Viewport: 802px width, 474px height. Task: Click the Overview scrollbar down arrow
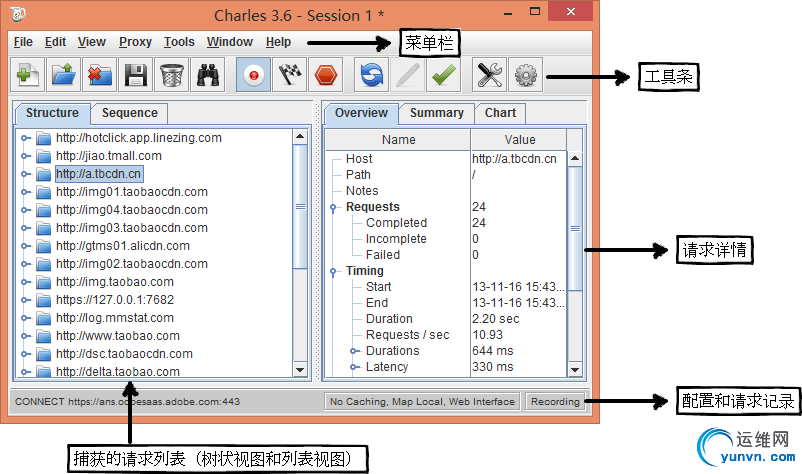click(x=575, y=369)
